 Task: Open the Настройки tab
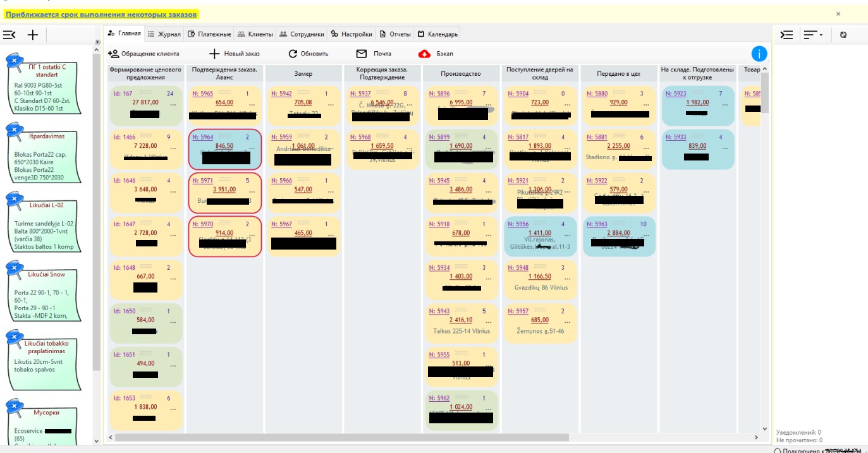coord(352,34)
